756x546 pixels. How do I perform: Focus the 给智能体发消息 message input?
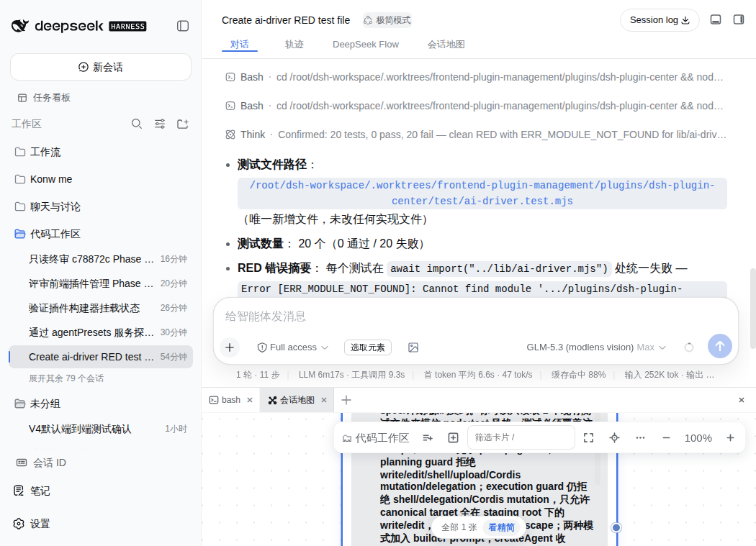tap(475, 317)
